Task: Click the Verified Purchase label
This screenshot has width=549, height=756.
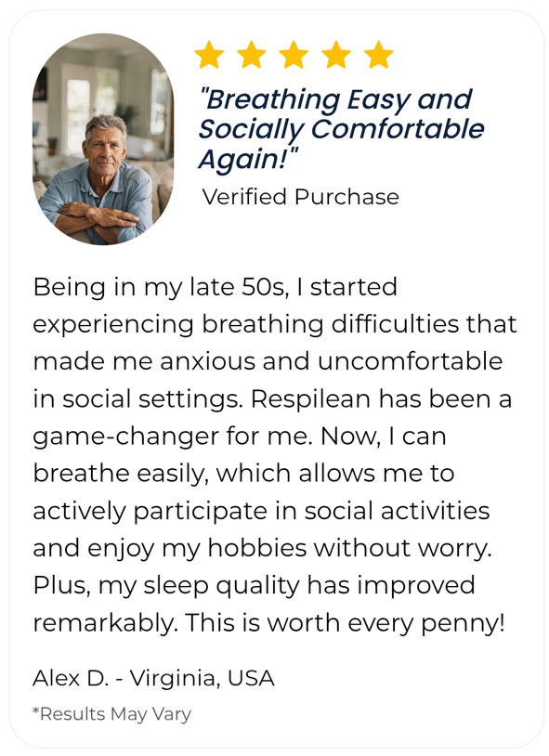Action: click(301, 197)
